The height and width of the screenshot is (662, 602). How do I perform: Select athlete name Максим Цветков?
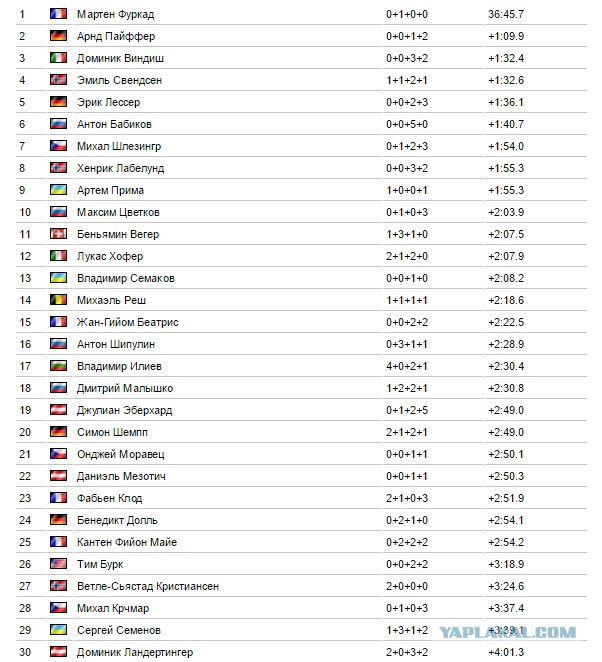(118, 212)
